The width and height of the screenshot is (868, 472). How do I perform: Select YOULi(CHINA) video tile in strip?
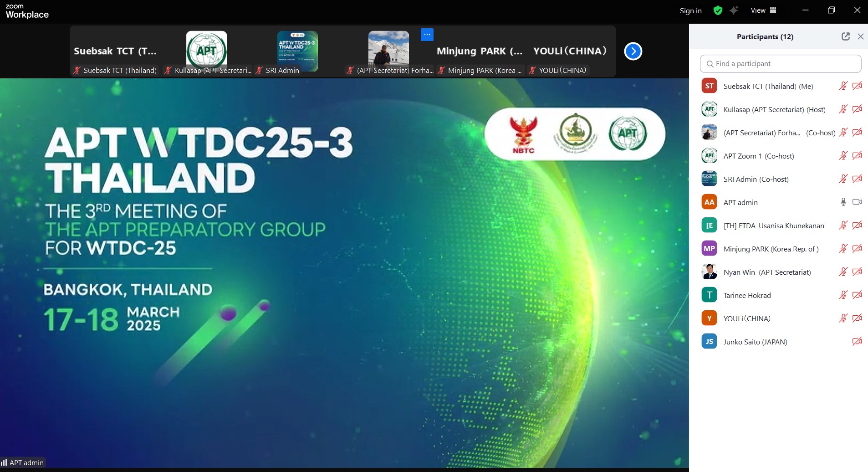coord(570,51)
